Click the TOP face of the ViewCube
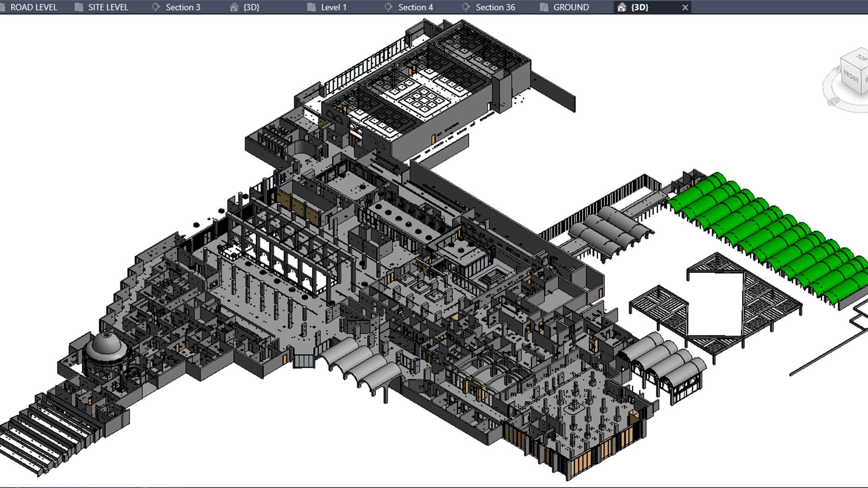The image size is (868, 488). point(858,59)
